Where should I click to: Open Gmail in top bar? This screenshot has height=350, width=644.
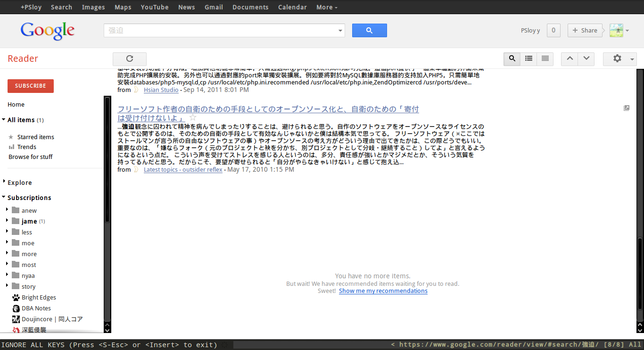point(214,7)
